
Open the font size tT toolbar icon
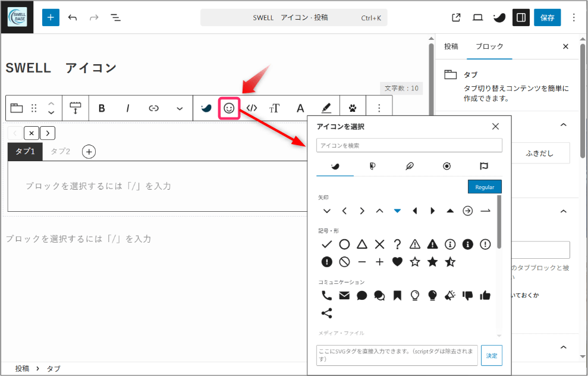(x=274, y=108)
